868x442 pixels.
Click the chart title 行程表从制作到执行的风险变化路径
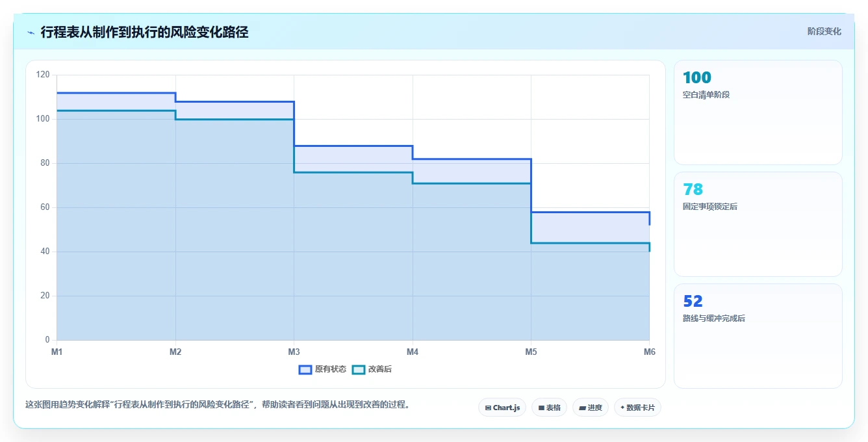tap(144, 32)
